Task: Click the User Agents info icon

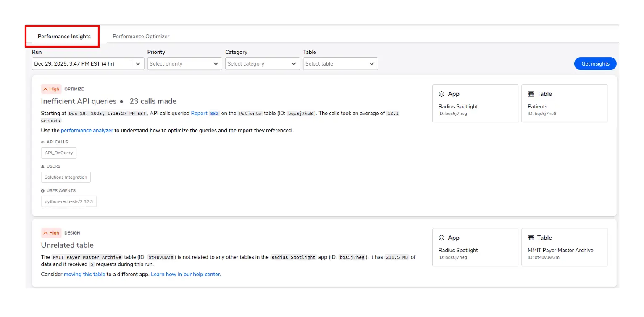Action: (42, 191)
